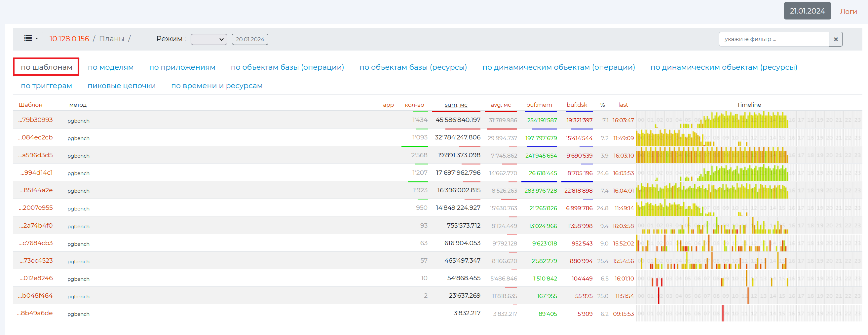Open the пиковые цепочки tab

121,86
